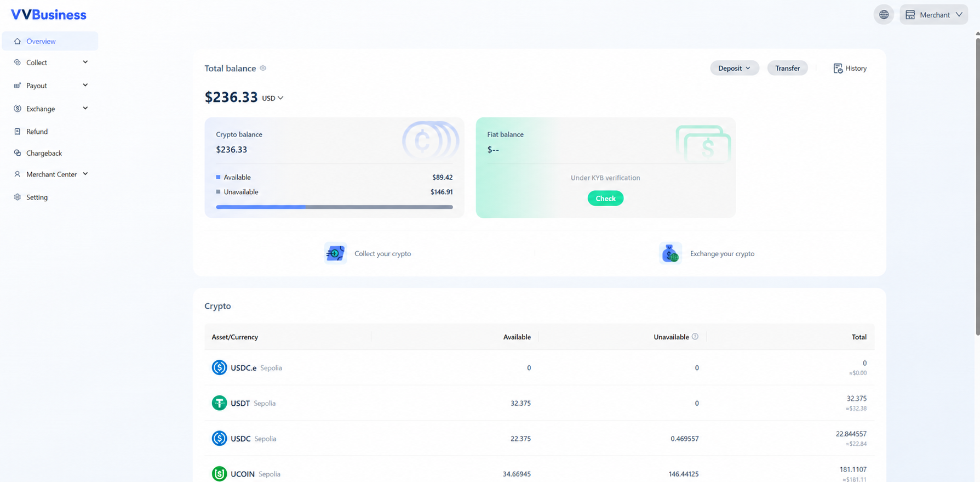Click the Total column header
The height and width of the screenshot is (482, 980).
click(x=859, y=337)
